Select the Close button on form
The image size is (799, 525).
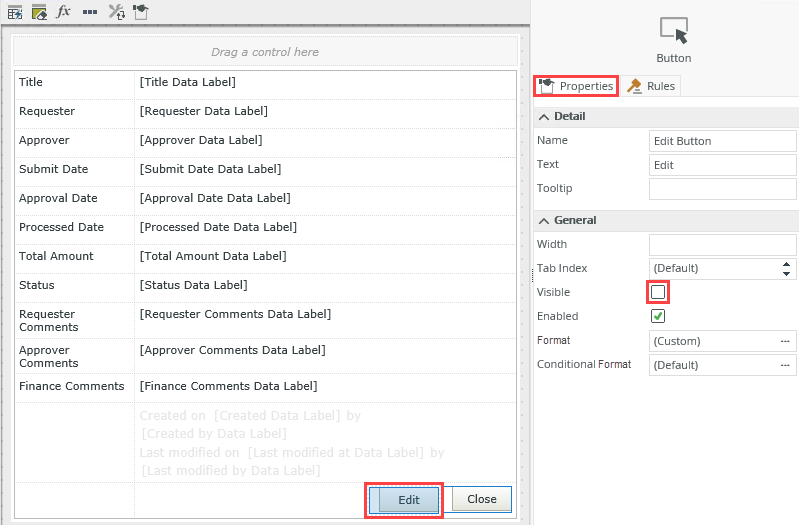[481, 499]
